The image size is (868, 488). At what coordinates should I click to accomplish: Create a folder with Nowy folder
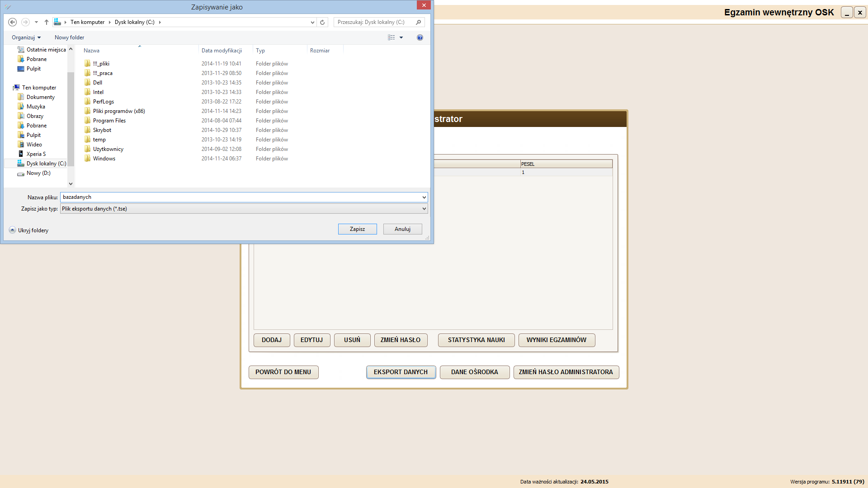tap(70, 38)
